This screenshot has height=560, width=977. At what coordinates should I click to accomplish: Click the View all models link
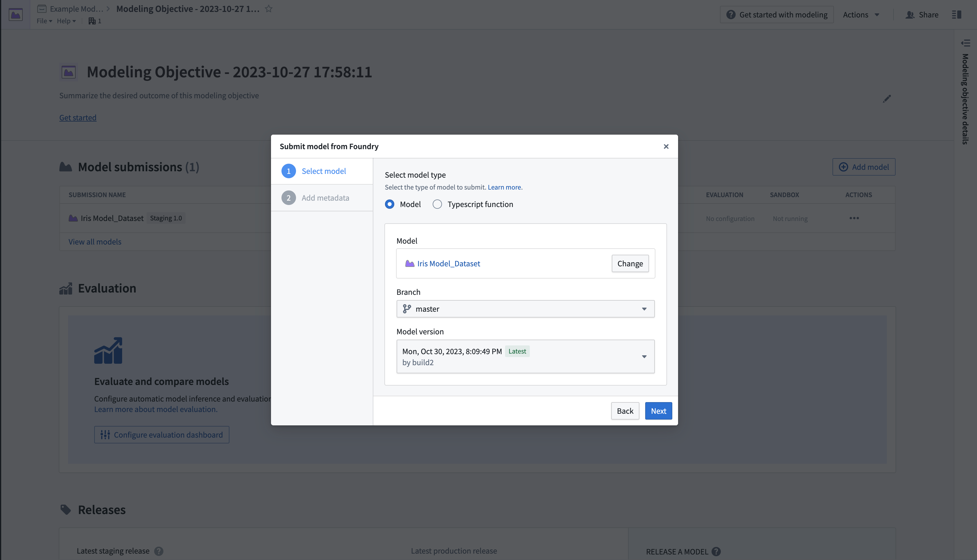coord(95,241)
